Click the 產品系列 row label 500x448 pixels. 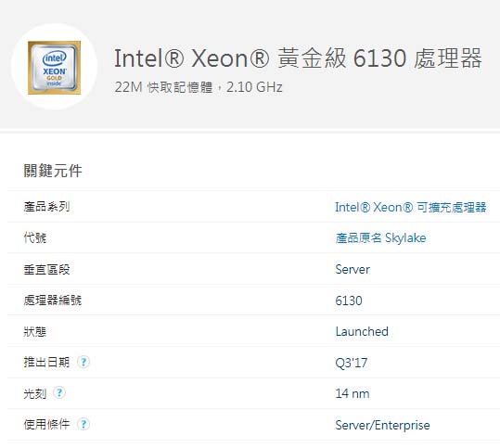(x=46, y=207)
